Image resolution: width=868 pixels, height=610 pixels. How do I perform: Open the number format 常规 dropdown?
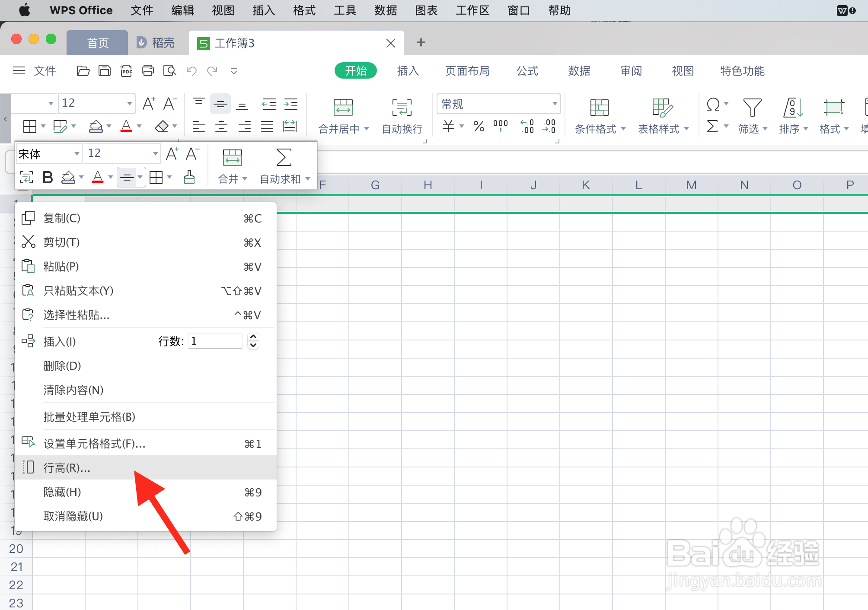(555, 104)
